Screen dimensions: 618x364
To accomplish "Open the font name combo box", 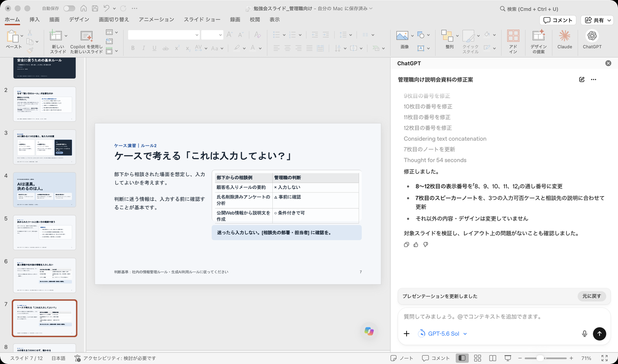I will click(x=164, y=35).
